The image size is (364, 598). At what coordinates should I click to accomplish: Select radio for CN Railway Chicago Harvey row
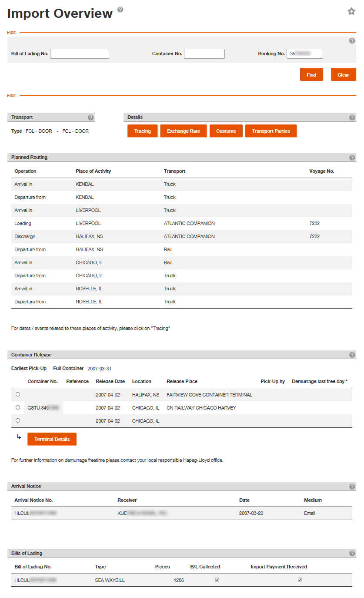pyautogui.click(x=18, y=407)
